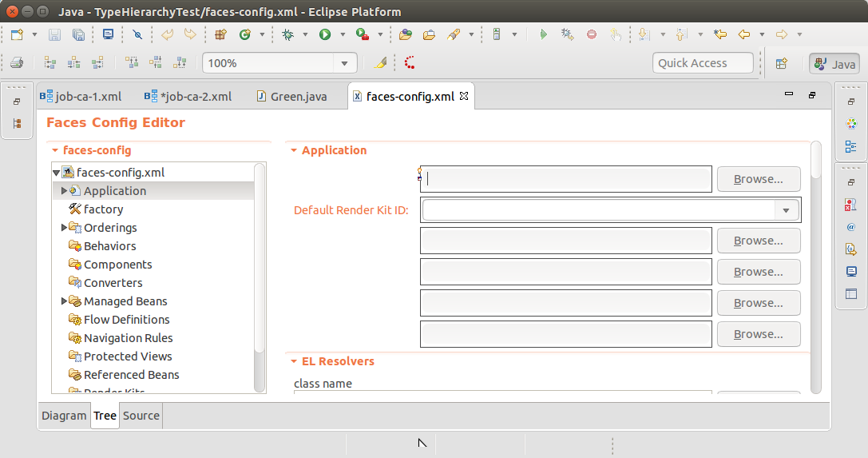Switch to the Green.java tab
The image size is (868, 458).
pos(292,97)
